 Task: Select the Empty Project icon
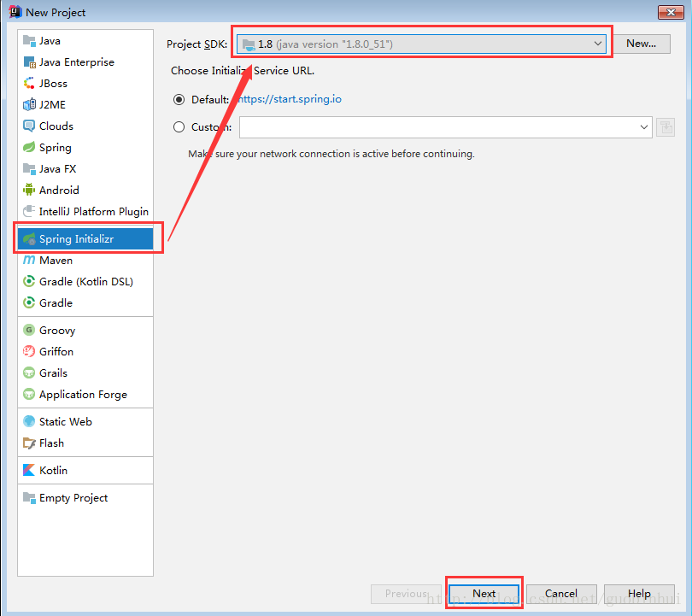pos(29,498)
